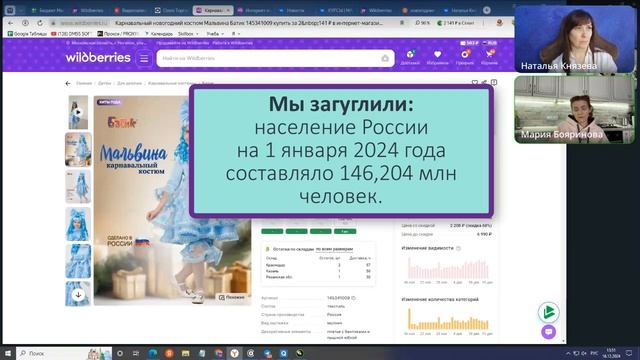
Task: Click the Похожие similar items button
Action: [231, 297]
